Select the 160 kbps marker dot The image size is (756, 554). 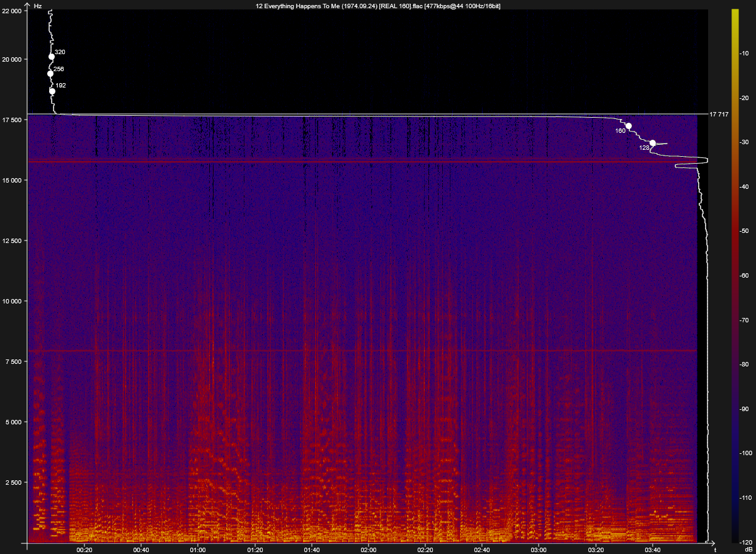point(629,126)
